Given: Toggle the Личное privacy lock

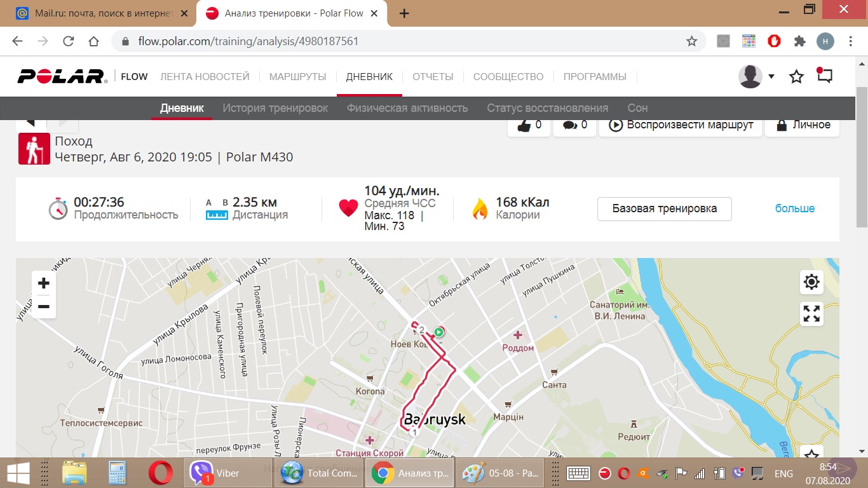Looking at the screenshot, I should coord(802,125).
